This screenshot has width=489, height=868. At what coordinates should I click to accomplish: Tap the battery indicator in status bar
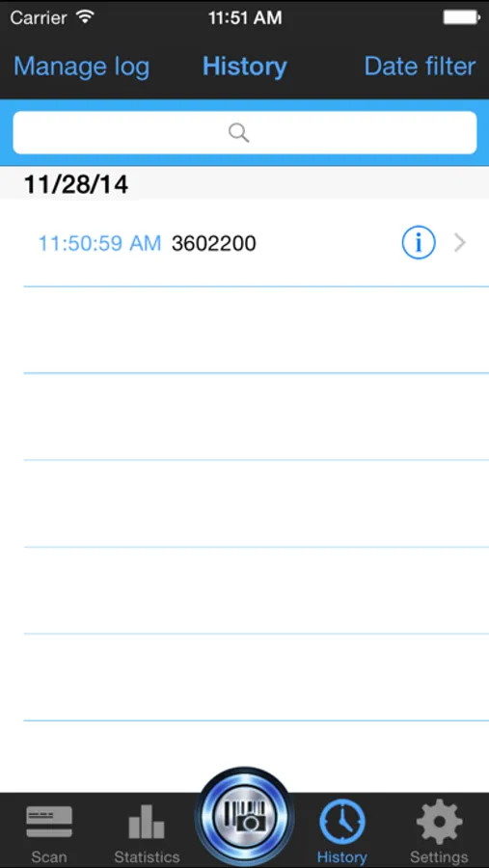click(x=461, y=17)
